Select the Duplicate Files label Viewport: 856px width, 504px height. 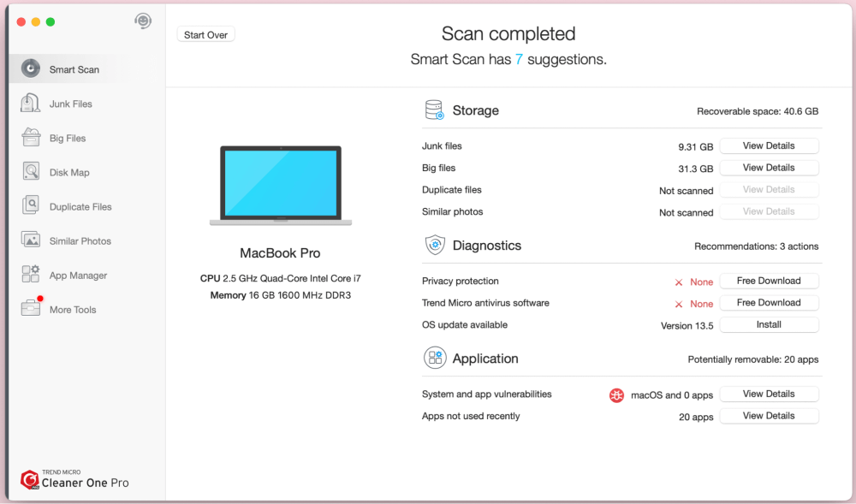[80, 207]
